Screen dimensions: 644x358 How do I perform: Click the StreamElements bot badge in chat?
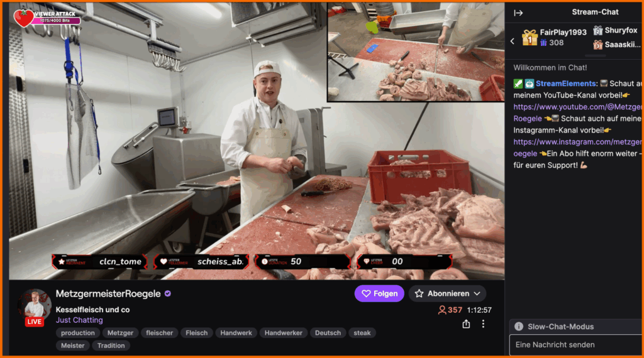coord(530,84)
